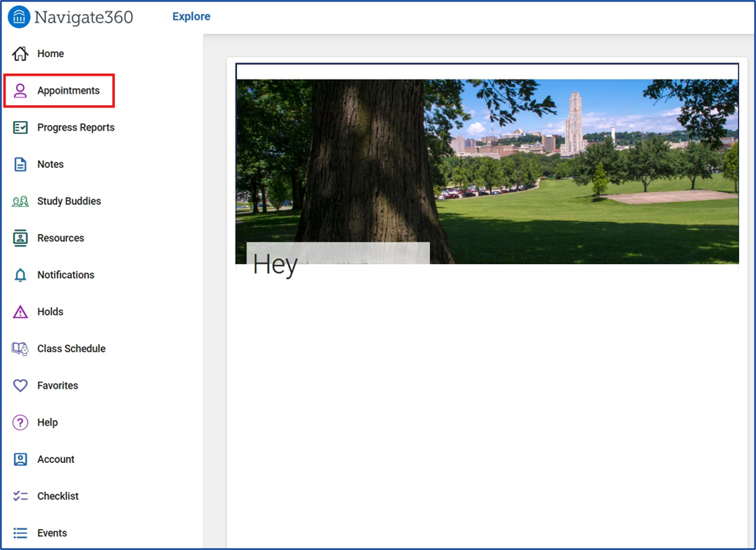View Events menu label

[52, 533]
